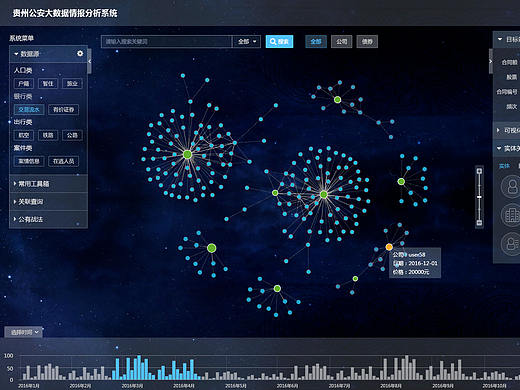Click the 频次 label in right panel
Viewport: 520px width, 390px height.
(x=512, y=106)
